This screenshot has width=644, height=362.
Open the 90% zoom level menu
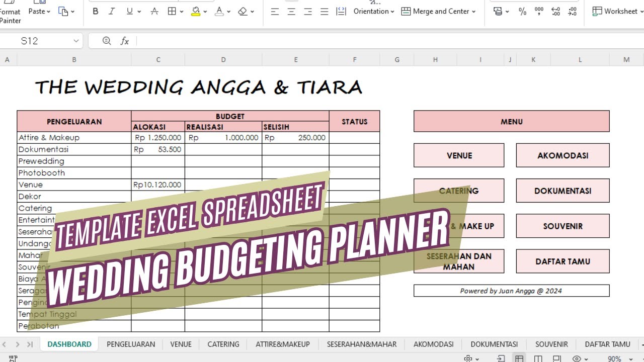620,358
